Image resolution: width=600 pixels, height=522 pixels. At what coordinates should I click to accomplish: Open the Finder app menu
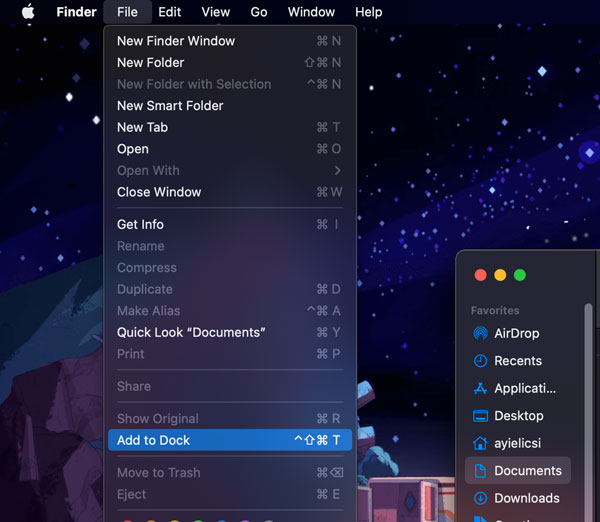[x=76, y=12]
